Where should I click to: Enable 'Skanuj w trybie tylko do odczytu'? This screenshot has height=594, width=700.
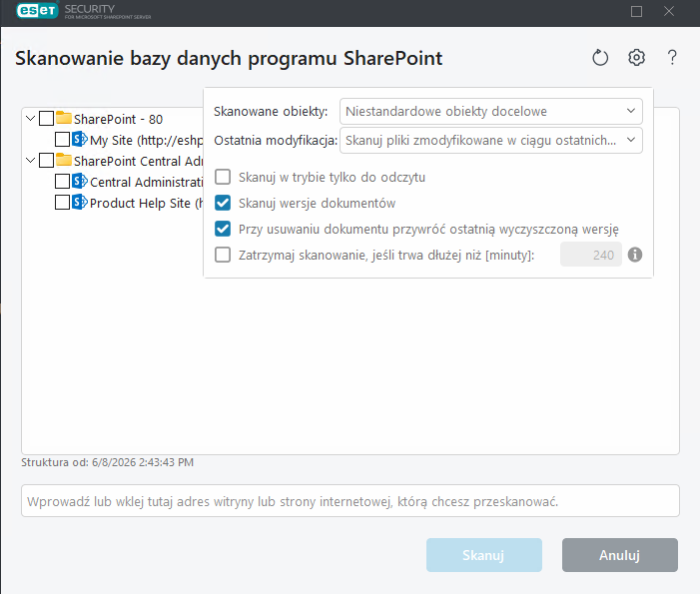[x=223, y=177]
